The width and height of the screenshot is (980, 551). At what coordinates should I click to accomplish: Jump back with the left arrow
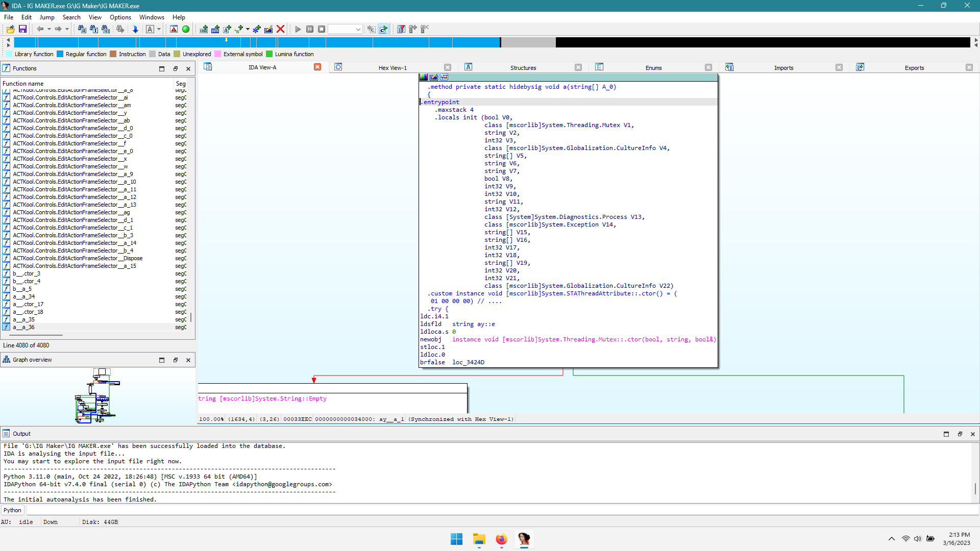(40, 29)
